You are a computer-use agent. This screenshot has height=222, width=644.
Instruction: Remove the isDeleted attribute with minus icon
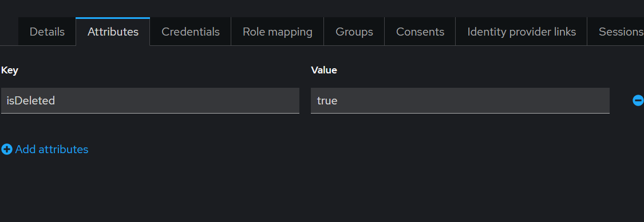point(638,100)
